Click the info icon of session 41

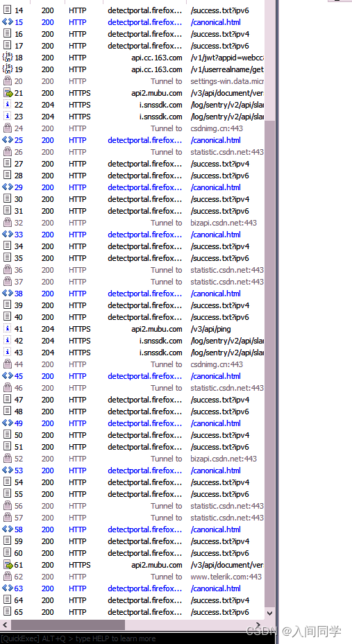coord(7,328)
